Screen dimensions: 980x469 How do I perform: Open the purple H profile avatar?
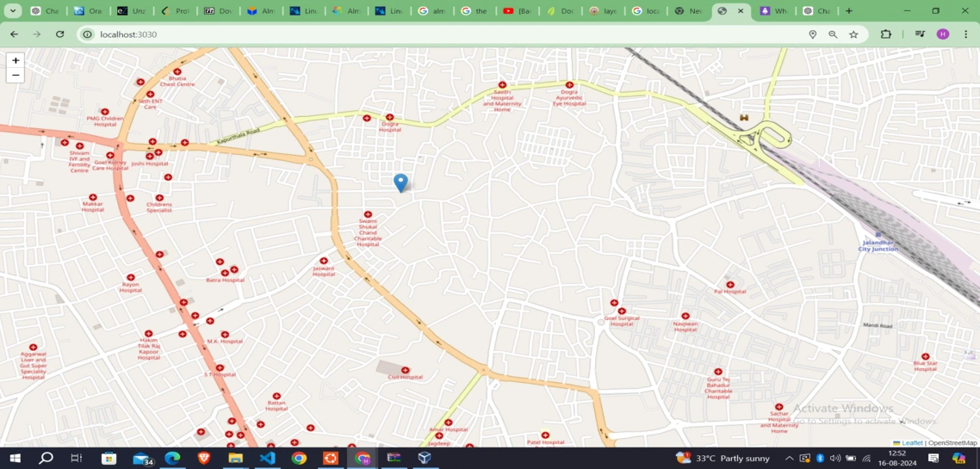(x=942, y=34)
